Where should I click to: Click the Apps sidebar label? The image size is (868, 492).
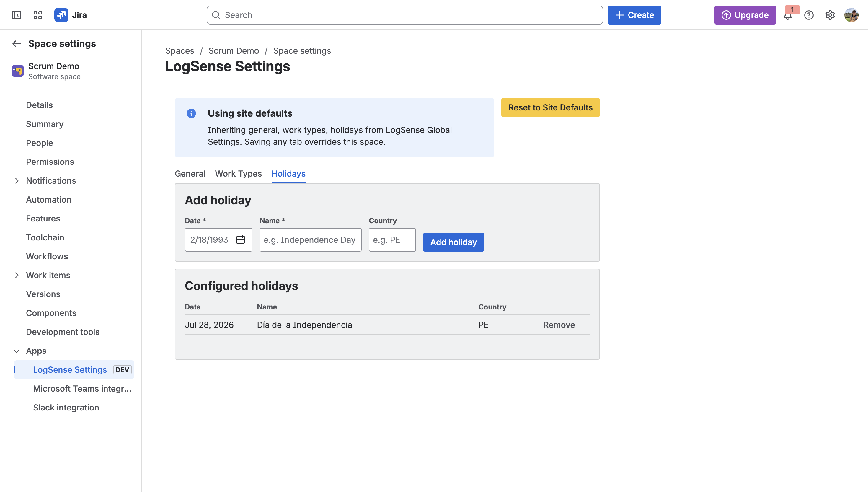[x=36, y=351]
